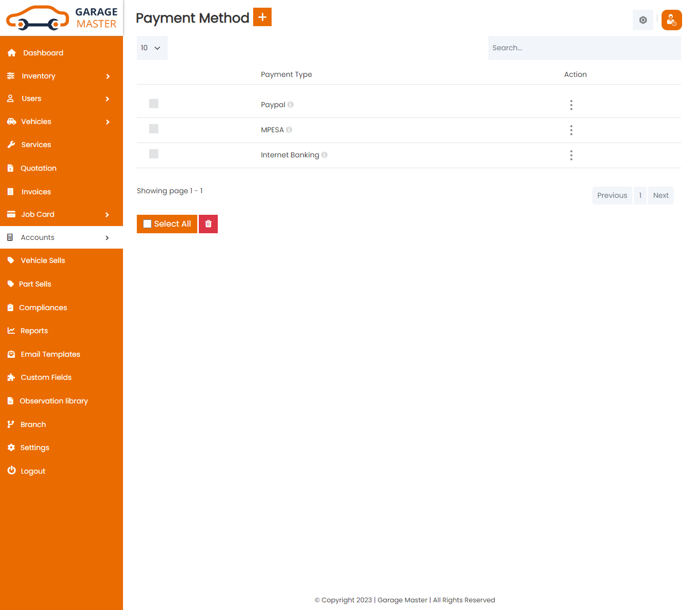Click the Logout power icon
Screen dimensions: 700x610
coord(11,471)
